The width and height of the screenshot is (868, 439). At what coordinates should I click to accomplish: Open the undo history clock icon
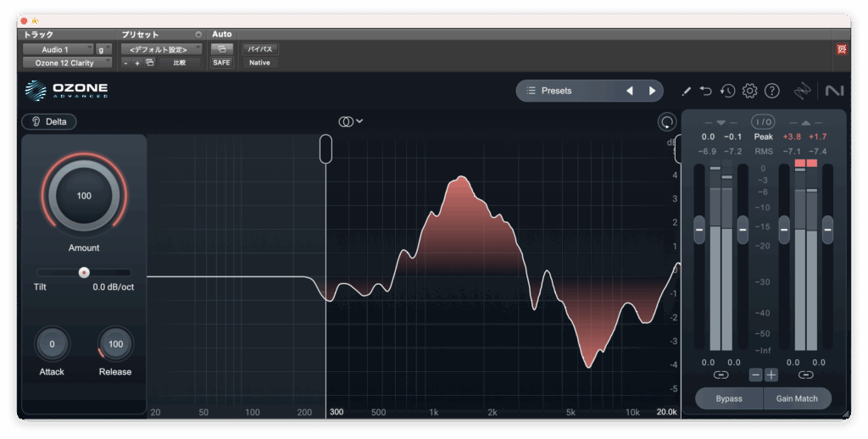click(727, 91)
